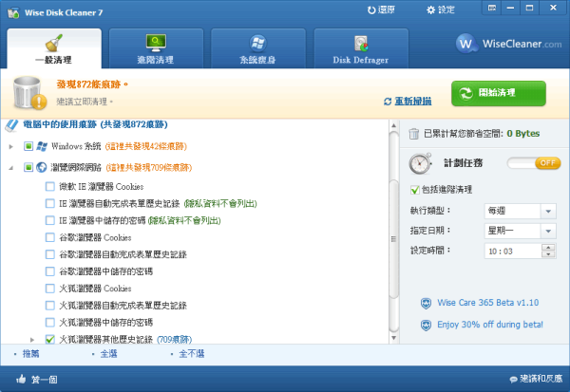
Task: Switch to the Disk Defrager tab
Action: [361, 48]
